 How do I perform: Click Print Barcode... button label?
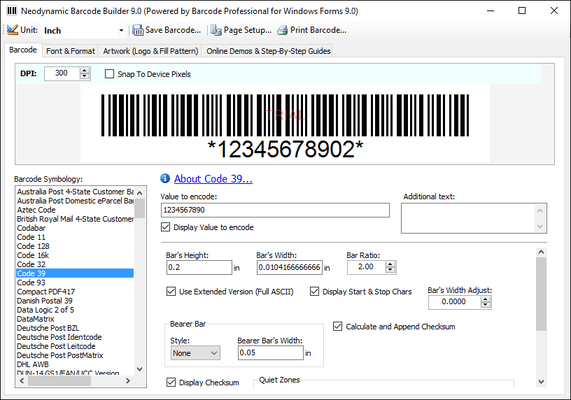(x=318, y=30)
